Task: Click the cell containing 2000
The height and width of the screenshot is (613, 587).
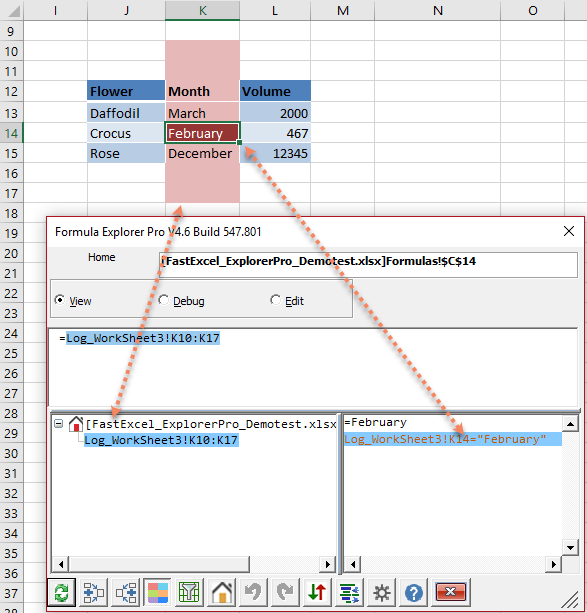Action: click(275, 113)
